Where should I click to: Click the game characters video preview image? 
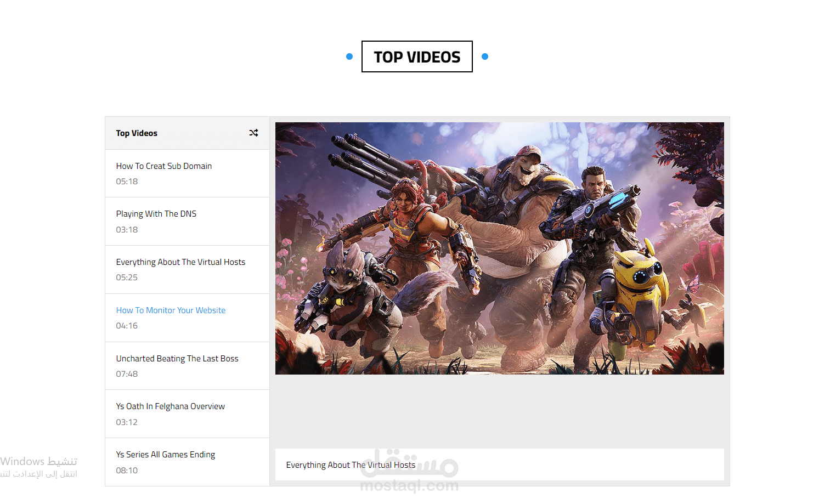point(499,248)
